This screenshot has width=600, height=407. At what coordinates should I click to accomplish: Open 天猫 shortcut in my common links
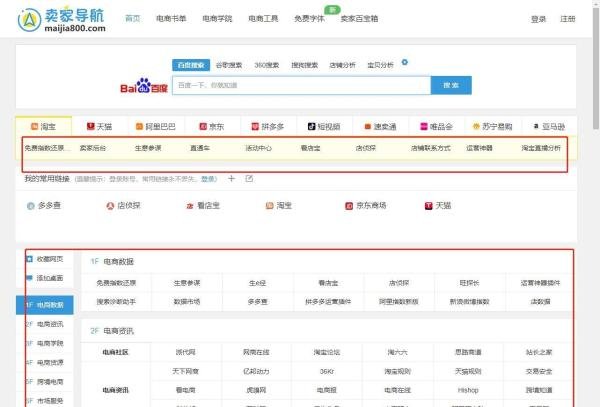[x=438, y=206]
